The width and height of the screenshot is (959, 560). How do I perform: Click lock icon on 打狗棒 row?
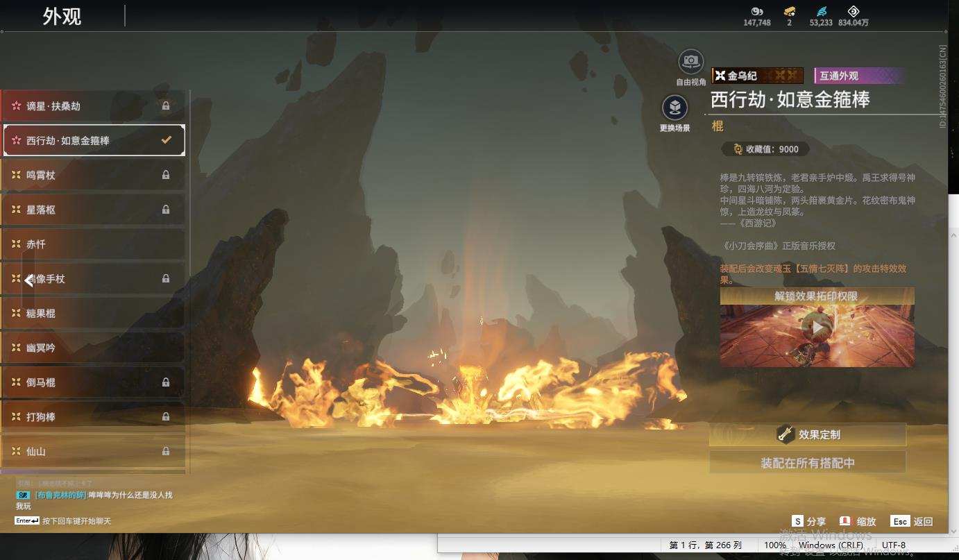[x=166, y=416]
